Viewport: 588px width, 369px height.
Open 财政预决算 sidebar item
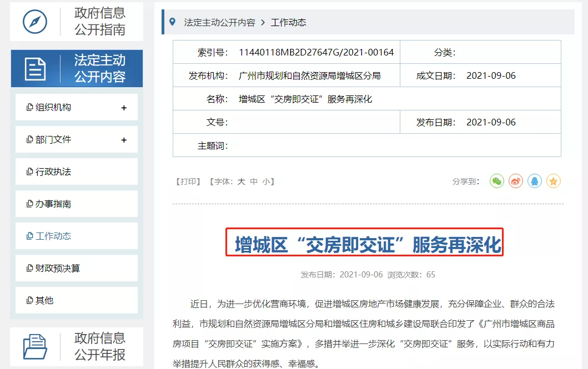[58, 269]
